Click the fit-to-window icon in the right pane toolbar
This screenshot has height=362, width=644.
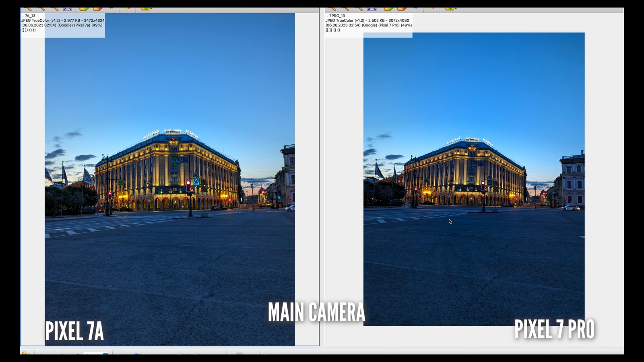(372, 8)
